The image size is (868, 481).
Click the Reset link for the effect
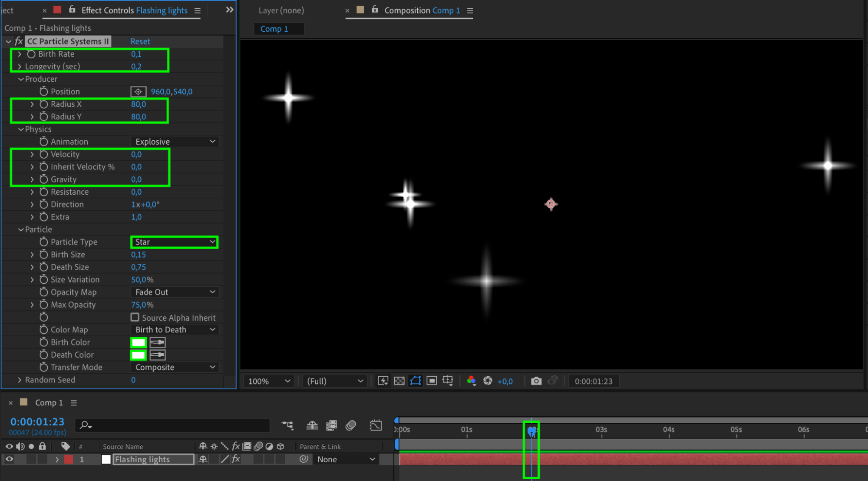[x=140, y=41]
